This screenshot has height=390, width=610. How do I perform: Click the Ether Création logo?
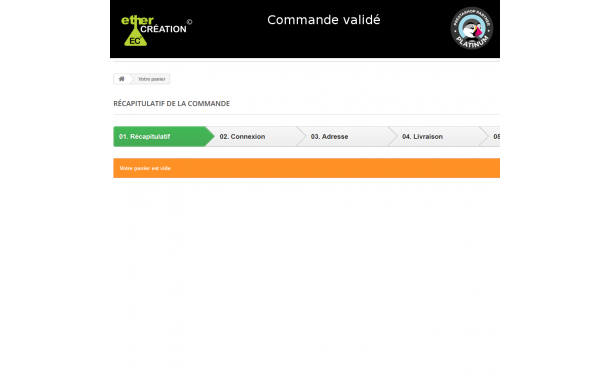click(x=156, y=30)
